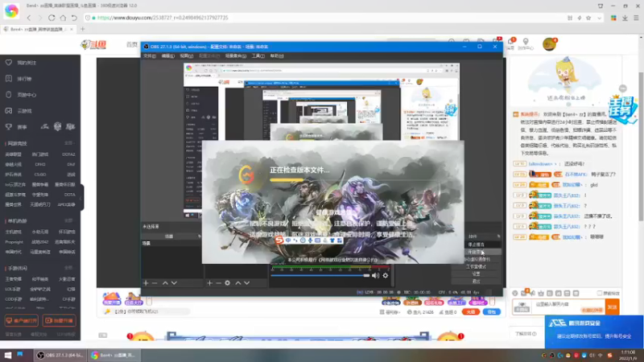Move scene up with arrow in OBS

tap(165, 283)
